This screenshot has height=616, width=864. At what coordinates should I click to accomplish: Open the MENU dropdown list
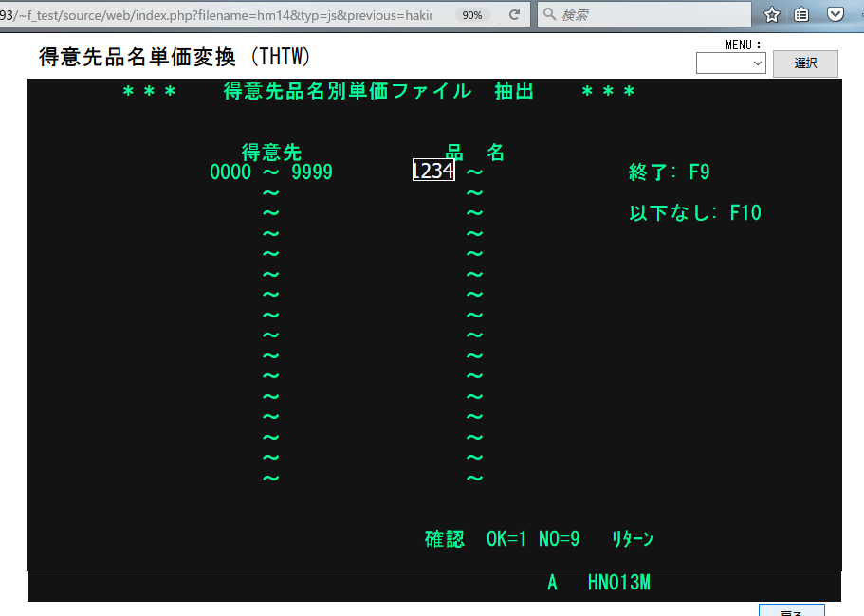coord(731,63)
